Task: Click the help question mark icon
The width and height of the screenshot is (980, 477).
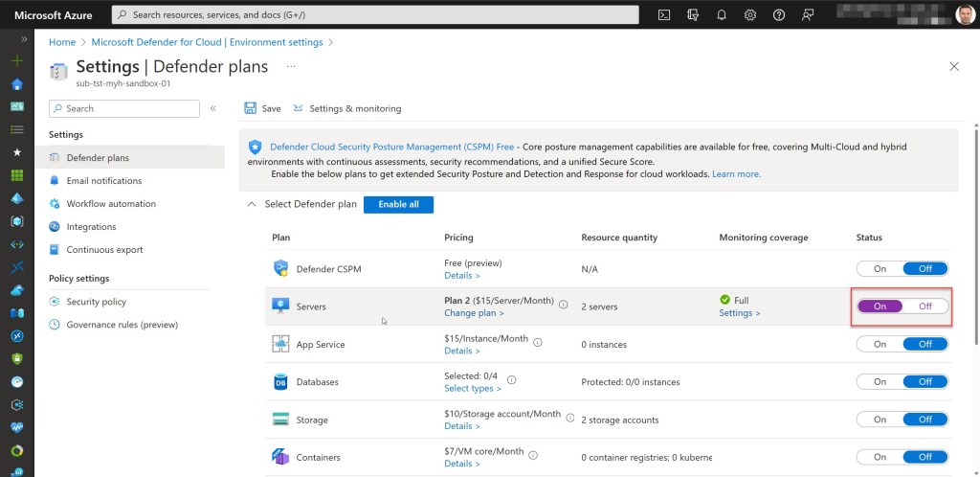Action: (x=779, y=14)
